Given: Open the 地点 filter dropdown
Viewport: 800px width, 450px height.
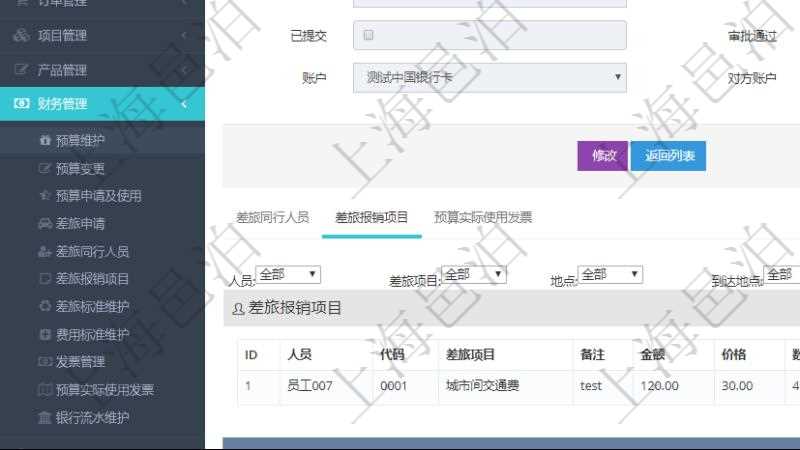Looking at the screenshot, I should tap(610, 274).
